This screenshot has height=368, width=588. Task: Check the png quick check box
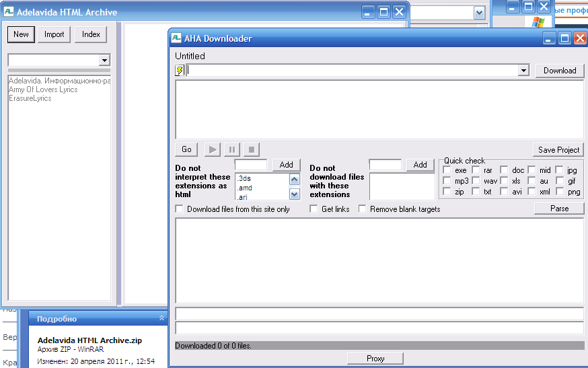[560, 192]
